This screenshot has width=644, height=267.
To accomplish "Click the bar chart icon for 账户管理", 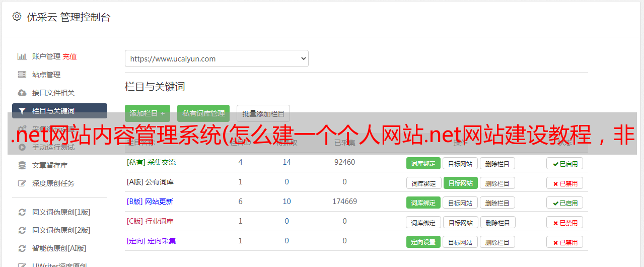I will (22, 56).
